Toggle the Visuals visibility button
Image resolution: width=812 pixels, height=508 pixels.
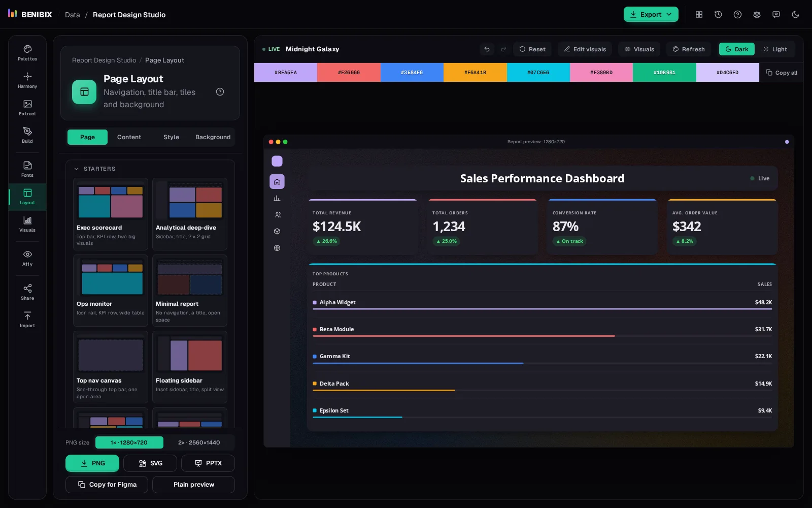(x=639, y=49)
